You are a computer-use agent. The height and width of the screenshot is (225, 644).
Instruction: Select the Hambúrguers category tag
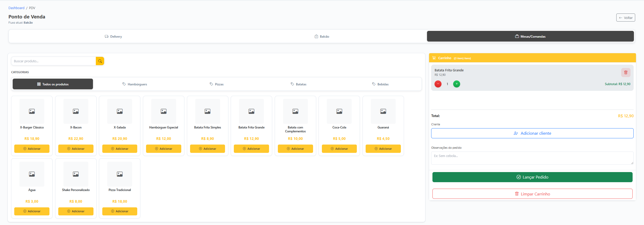click(135, 84)
